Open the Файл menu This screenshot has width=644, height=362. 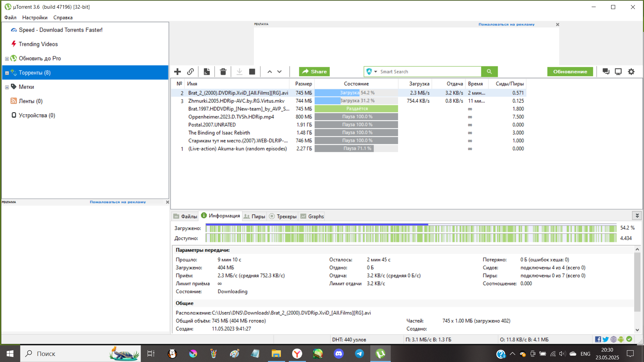point(10,17)
